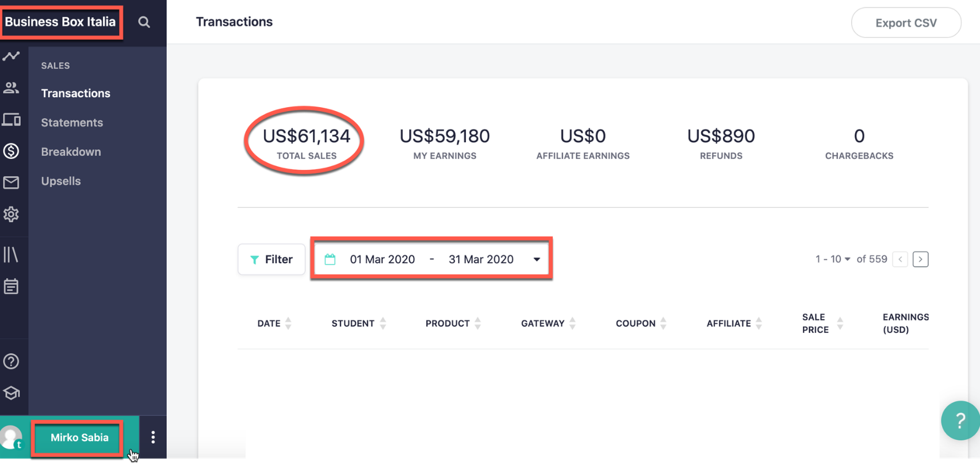Sort table by Coupon column
Image resolution: width=980 pixels, height=468 pixels.
point(641,324)
